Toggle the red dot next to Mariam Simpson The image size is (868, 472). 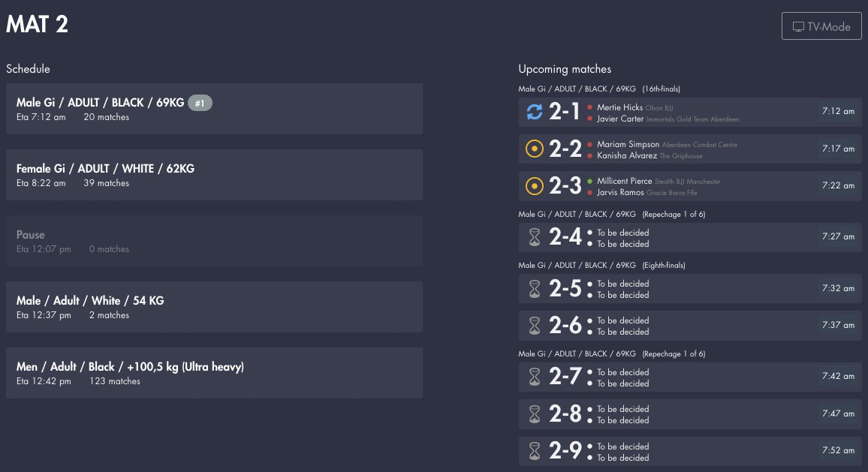[x=590, y=144]
